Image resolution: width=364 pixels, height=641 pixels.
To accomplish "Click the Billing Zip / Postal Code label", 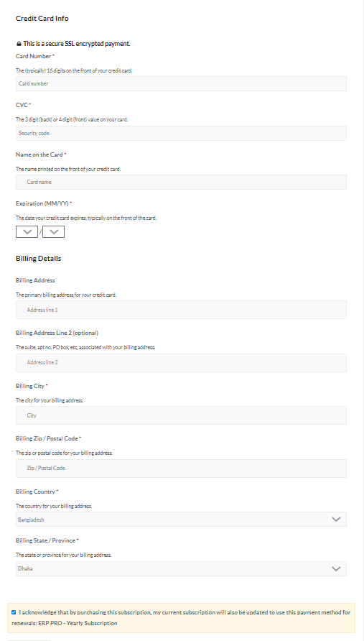I will [x=47, y=438].
